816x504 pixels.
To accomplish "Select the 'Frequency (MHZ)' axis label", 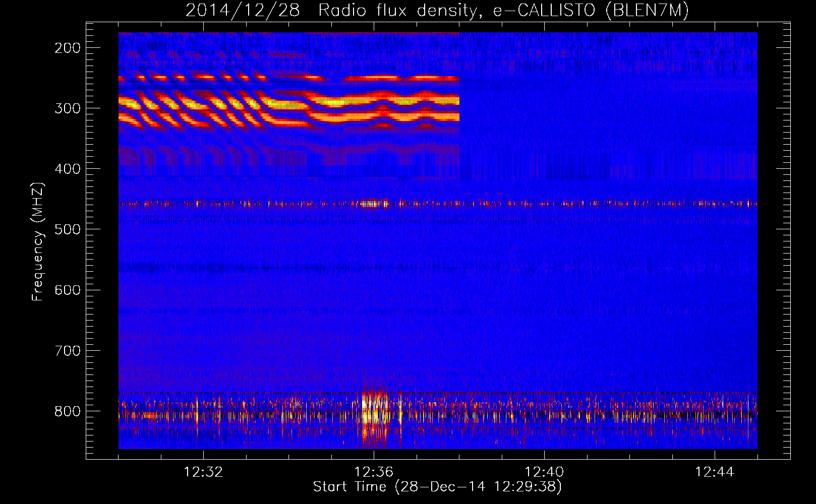I will 38,242.
